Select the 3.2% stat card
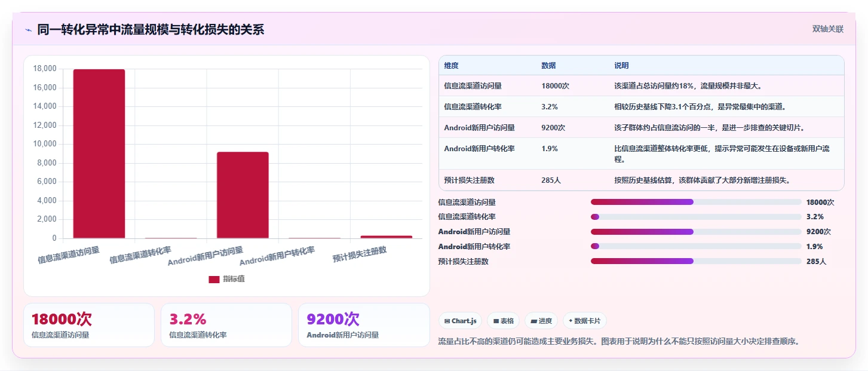 click(226, 325)
